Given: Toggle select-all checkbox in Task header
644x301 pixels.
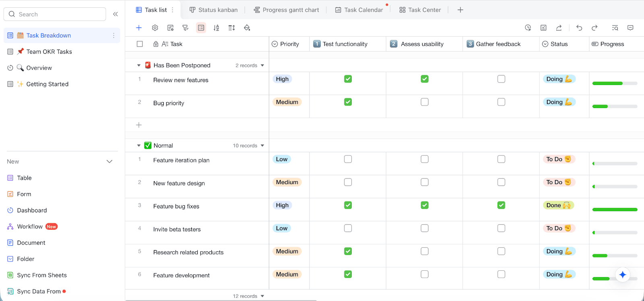Looking at the screenshot, I should point(140,44).
